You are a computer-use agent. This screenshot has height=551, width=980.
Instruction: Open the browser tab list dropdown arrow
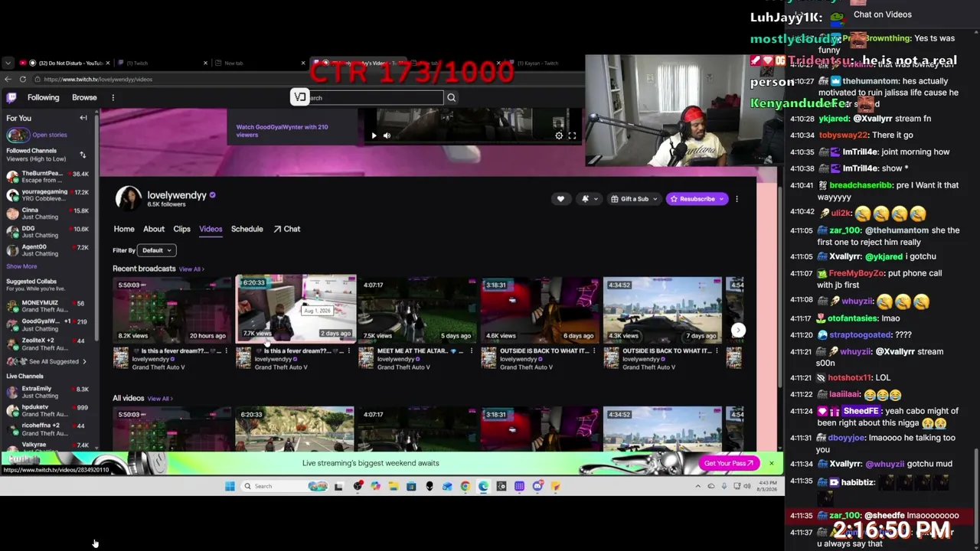click(x=8, y=63)
